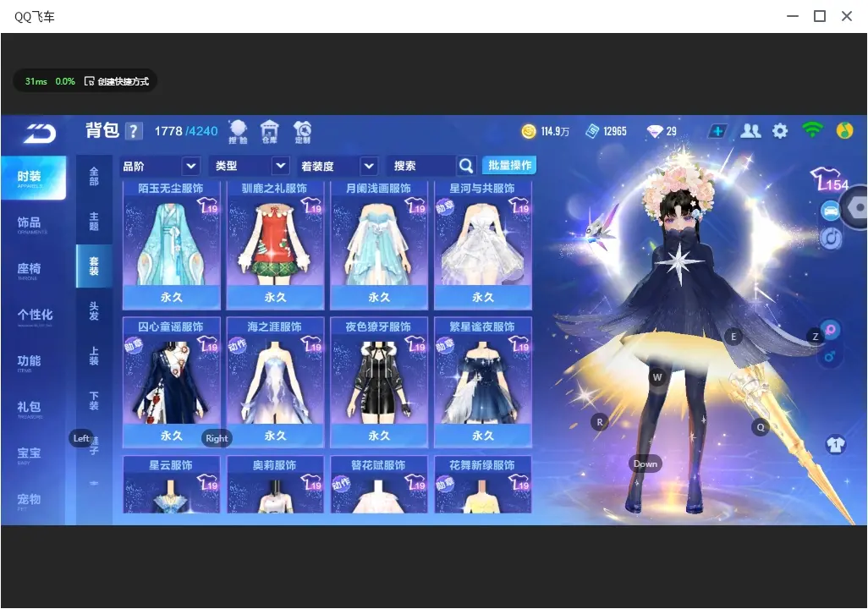The width and height of the screenshot is (868, 609).
Task: Click the blue plus recharge icon
Action: pos(717,131)
